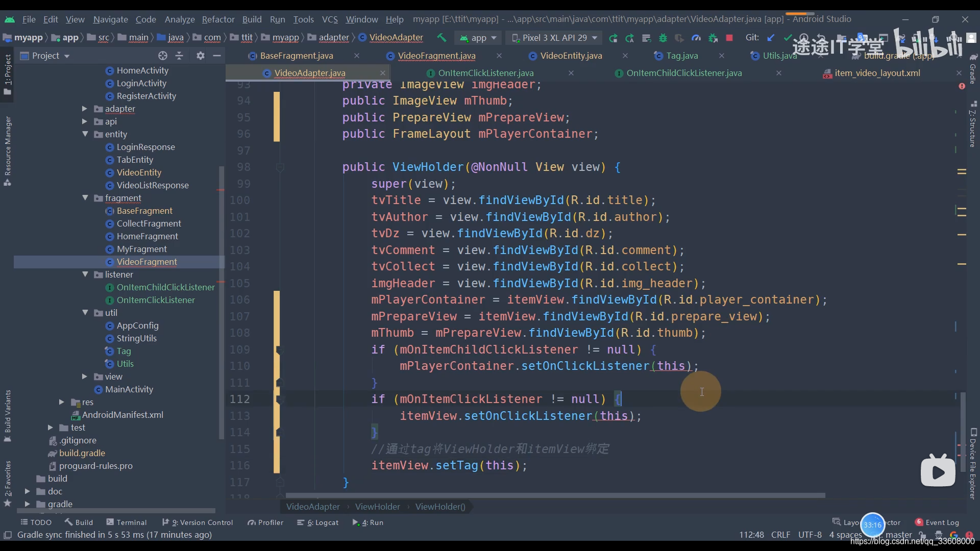
Task: Click the VideoEntity.java tree item
Action: pos(138,172)
